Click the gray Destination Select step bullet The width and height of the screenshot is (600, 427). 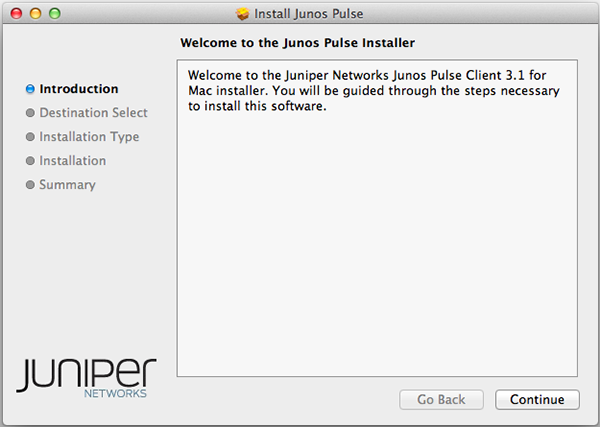pos(30,113)
